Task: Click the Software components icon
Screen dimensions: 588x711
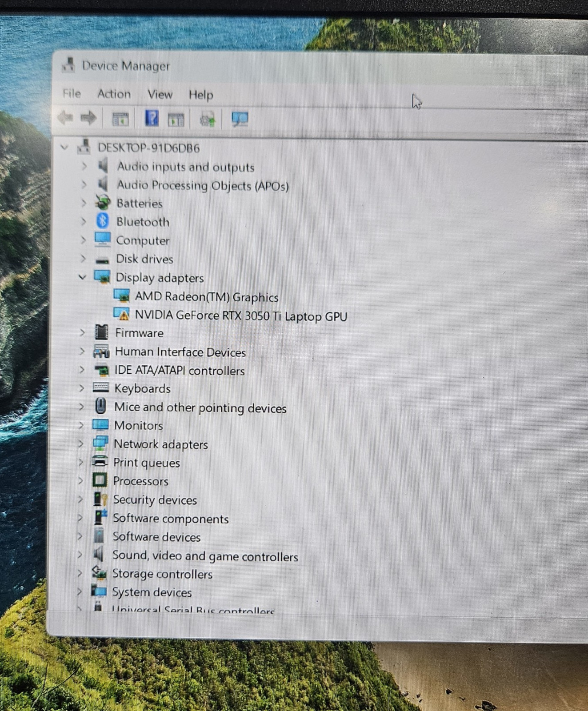Action: click(x=100, y=517)
